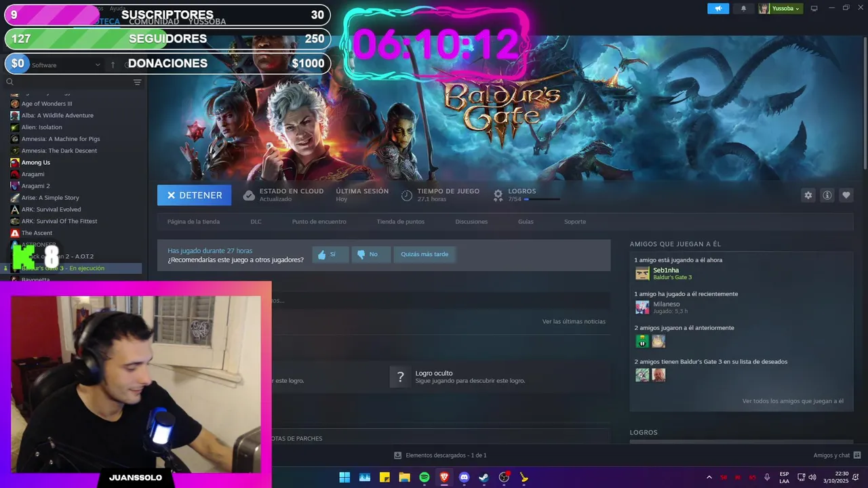Click the COMUNIDAD top menu
This screenshot has width=868, height=488.
[x=154, y=22]
